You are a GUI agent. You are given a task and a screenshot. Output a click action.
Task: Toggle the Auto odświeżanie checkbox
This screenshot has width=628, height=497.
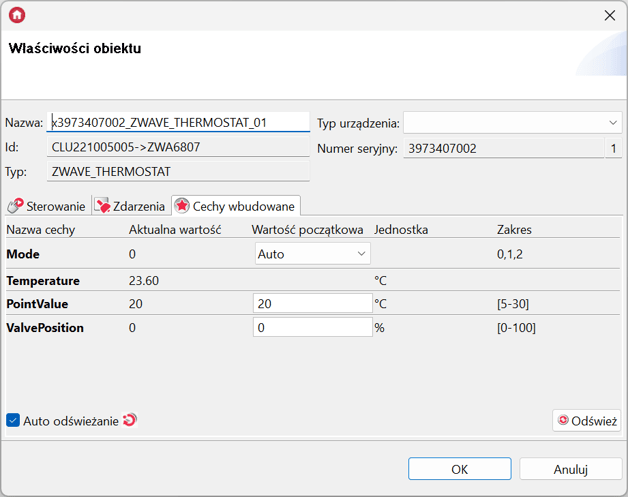[x=13, y=421]
